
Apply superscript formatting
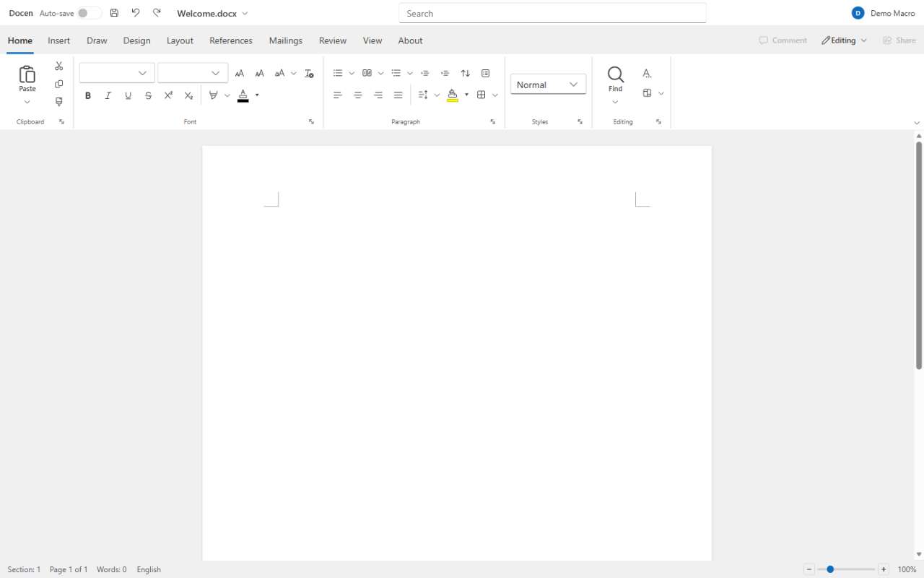coord(168,95)
